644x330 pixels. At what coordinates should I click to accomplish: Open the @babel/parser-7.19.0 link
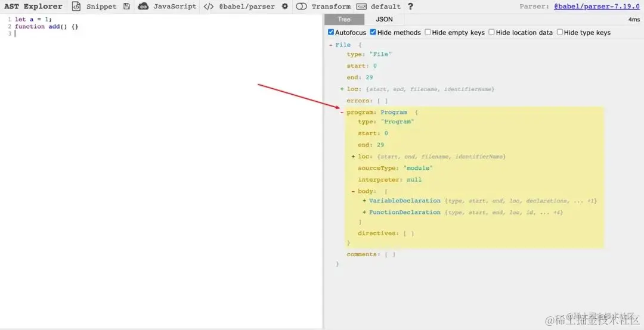point(596,7)
